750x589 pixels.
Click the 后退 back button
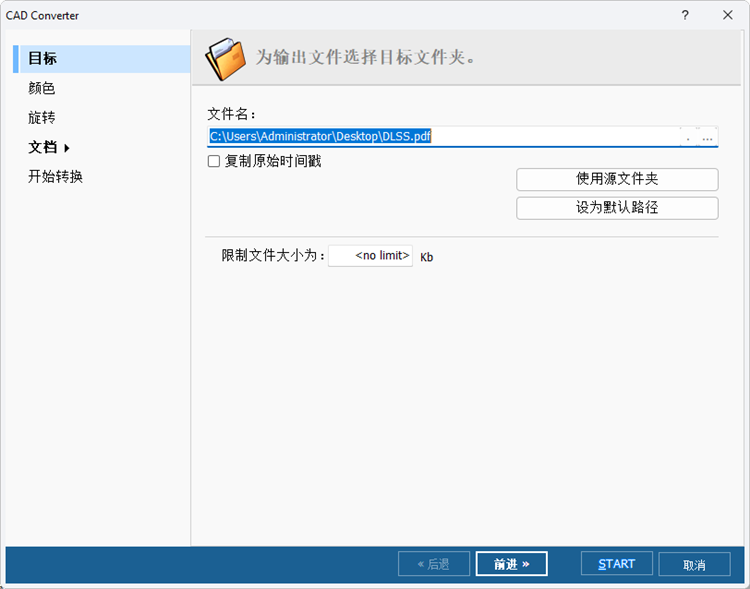434,564
